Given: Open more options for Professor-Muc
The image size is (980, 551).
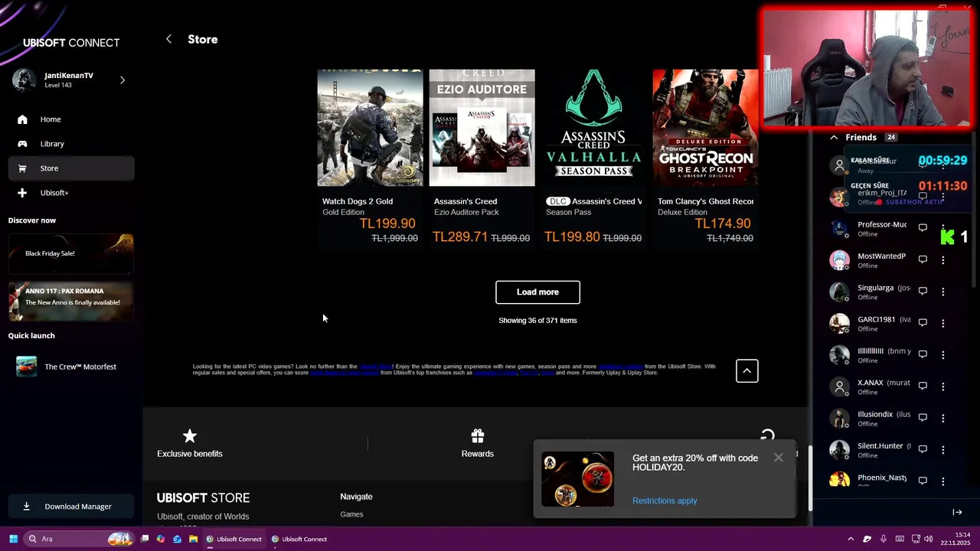Looking at the screenshot, I should [x=942, y=228].
